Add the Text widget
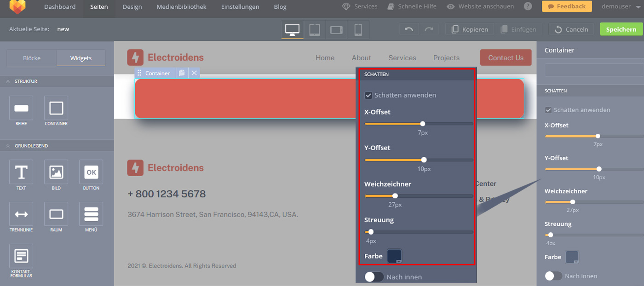 point(21,172)
